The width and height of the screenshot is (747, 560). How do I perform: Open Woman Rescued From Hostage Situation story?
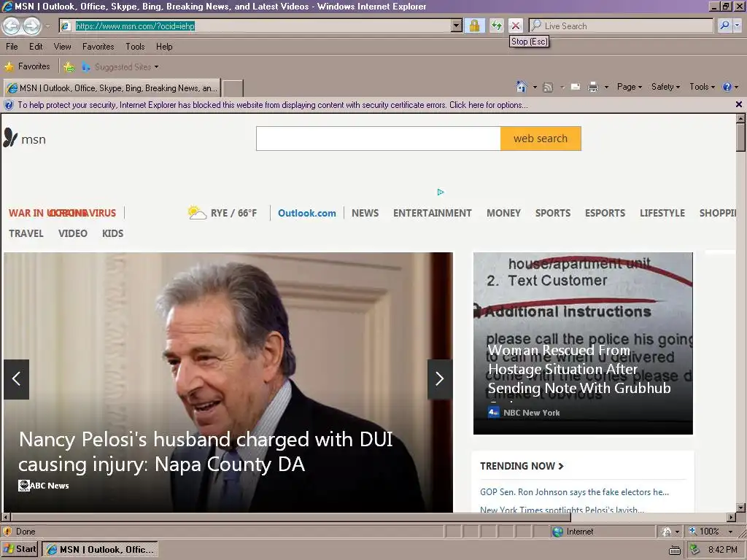[x=579, y=369]
